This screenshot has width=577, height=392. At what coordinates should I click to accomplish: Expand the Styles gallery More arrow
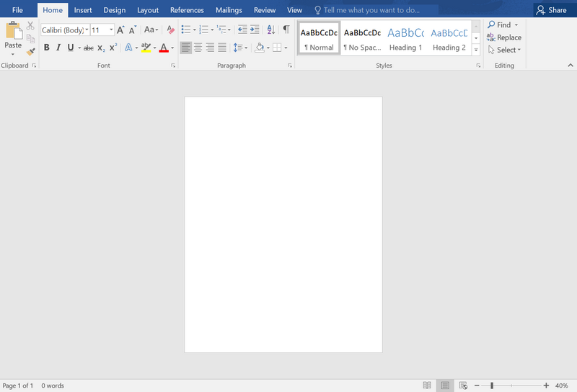pos(476,50)
